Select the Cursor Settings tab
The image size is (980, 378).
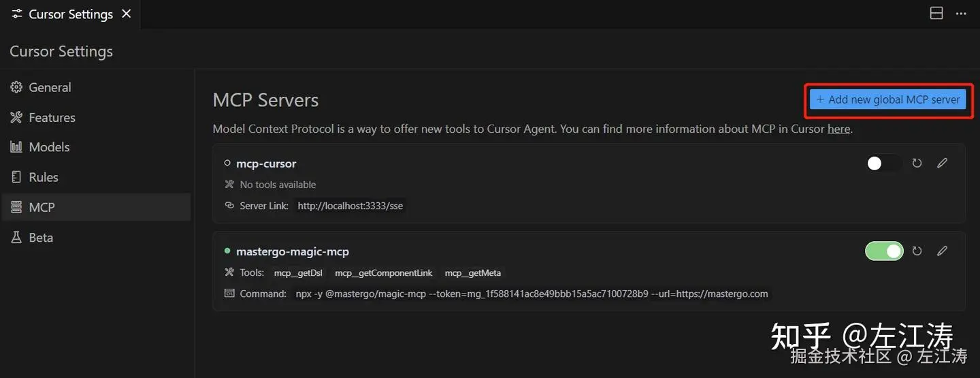click(71, 14)
